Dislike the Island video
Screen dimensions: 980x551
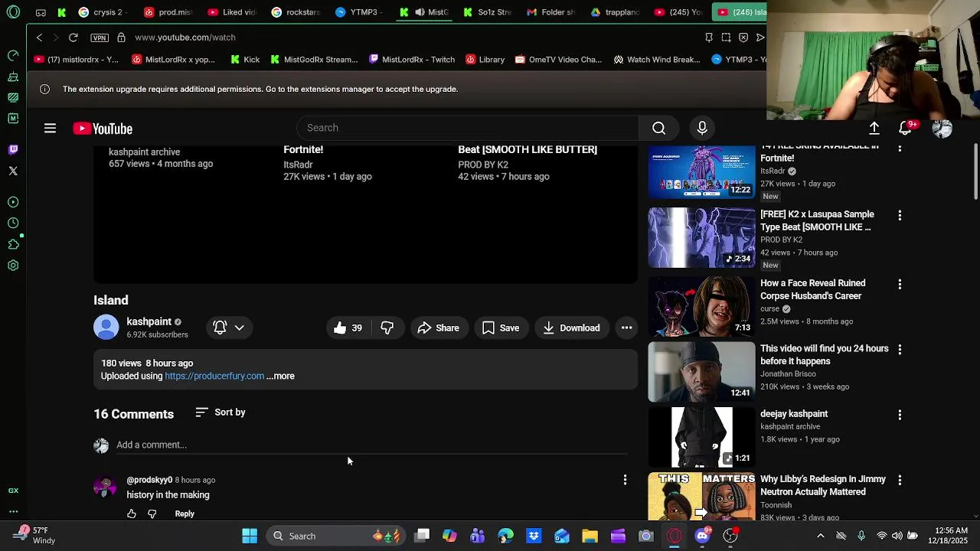(387, 328)
